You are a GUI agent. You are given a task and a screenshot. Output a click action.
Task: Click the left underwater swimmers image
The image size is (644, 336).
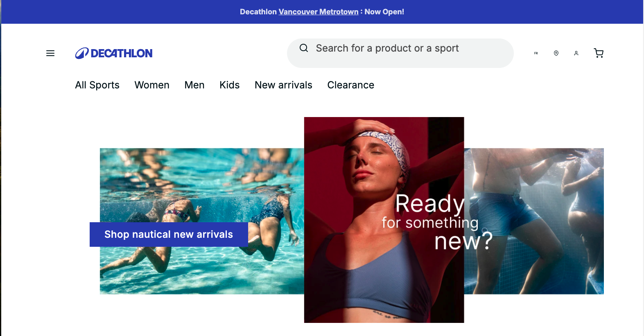point(201,184)
